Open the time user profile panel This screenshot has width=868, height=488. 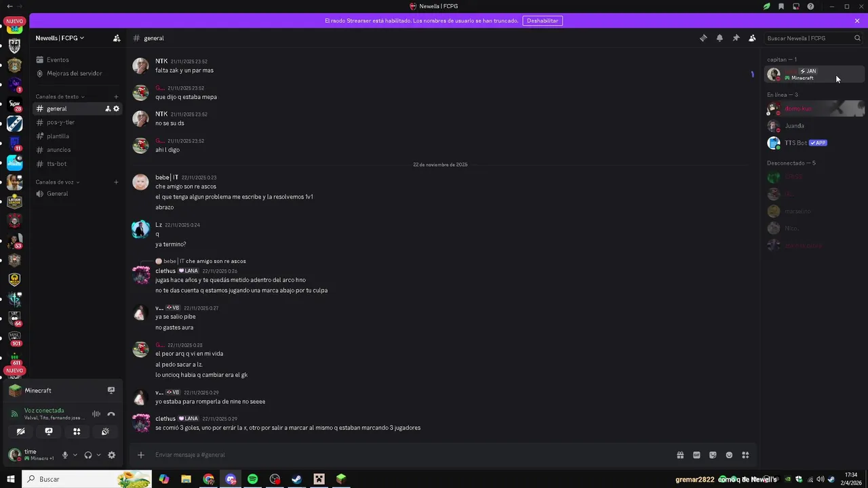coord(32,455)
